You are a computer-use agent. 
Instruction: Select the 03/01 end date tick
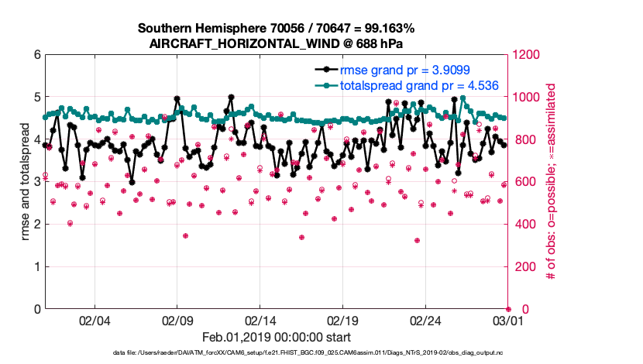pyautogui.click(x=508, y=321)
